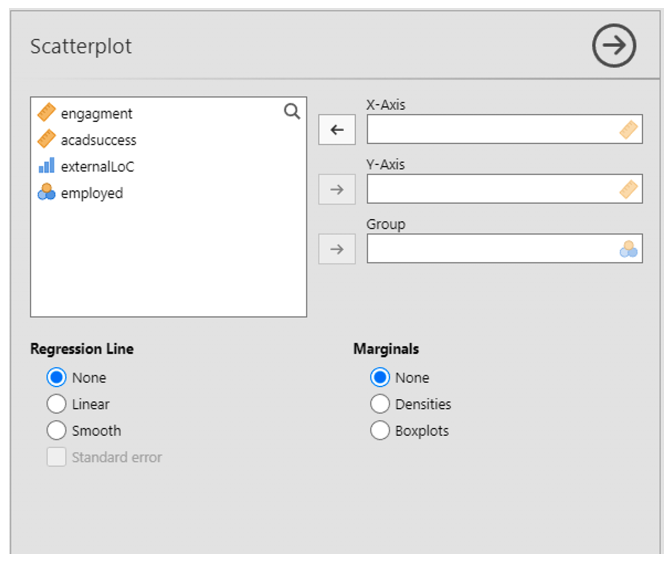Click the ruler icon beside engagment
672x562 pixels.
tap(46, 114)
